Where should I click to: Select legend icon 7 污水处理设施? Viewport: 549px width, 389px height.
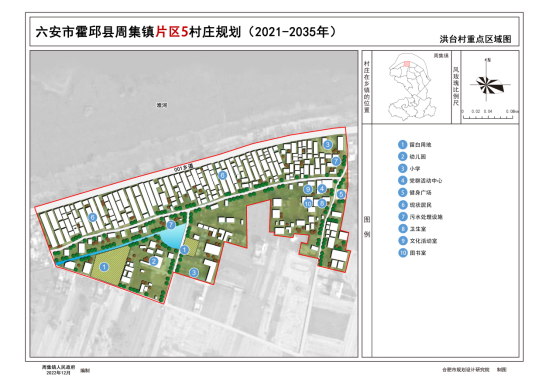tap(403, 217)
